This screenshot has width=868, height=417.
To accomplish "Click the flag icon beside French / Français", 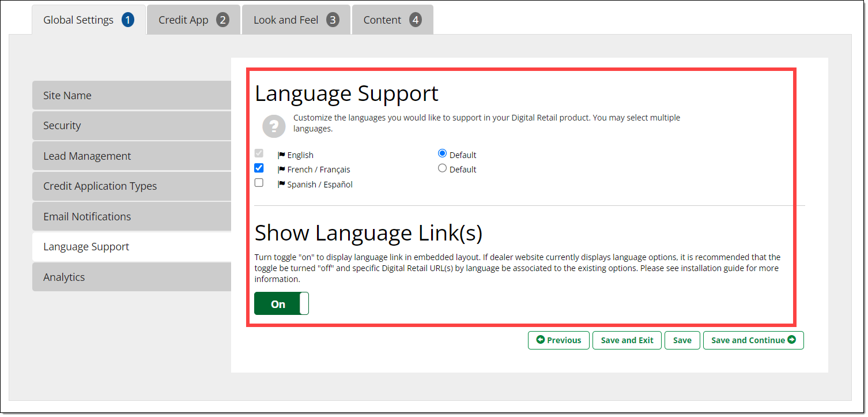I will click(x=281, y=170).
